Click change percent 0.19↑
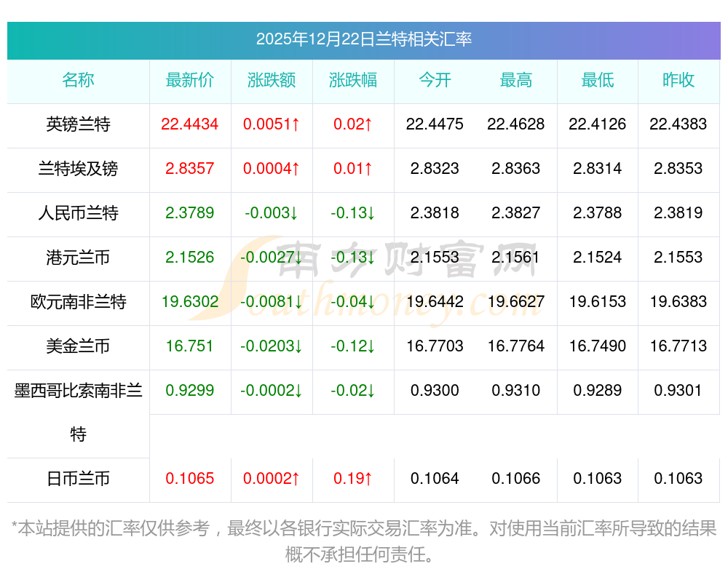Screen dimensions: 728x577 point(353,479)
